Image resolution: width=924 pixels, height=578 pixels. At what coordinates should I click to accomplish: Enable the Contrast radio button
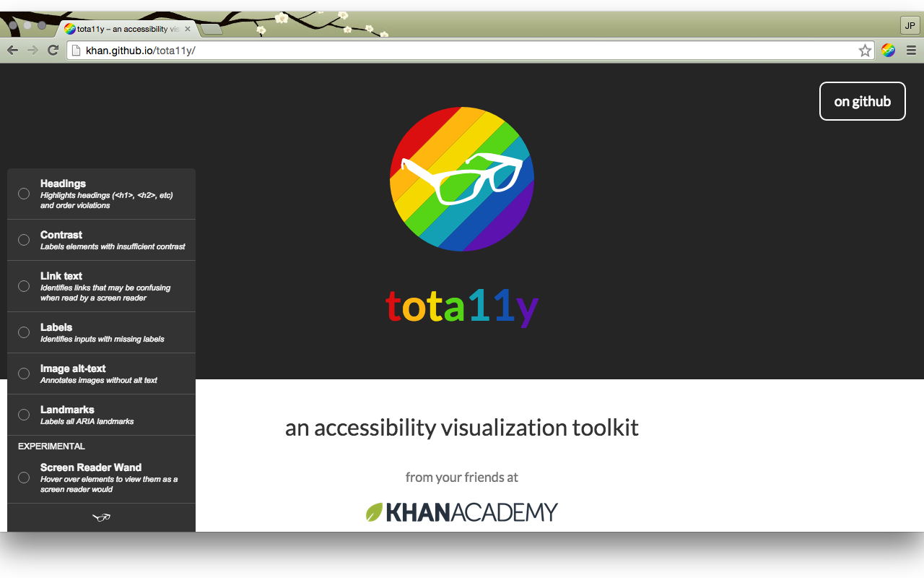[x=24, y=240]
